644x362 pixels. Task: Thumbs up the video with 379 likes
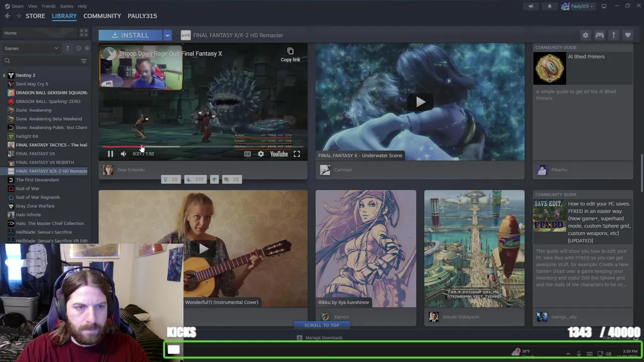click(195, 179)
